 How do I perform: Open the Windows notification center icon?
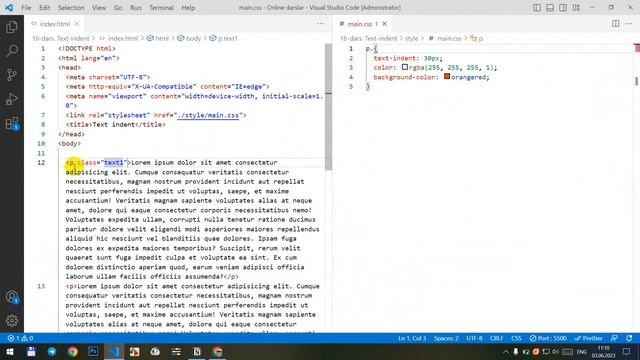[627, 351]
